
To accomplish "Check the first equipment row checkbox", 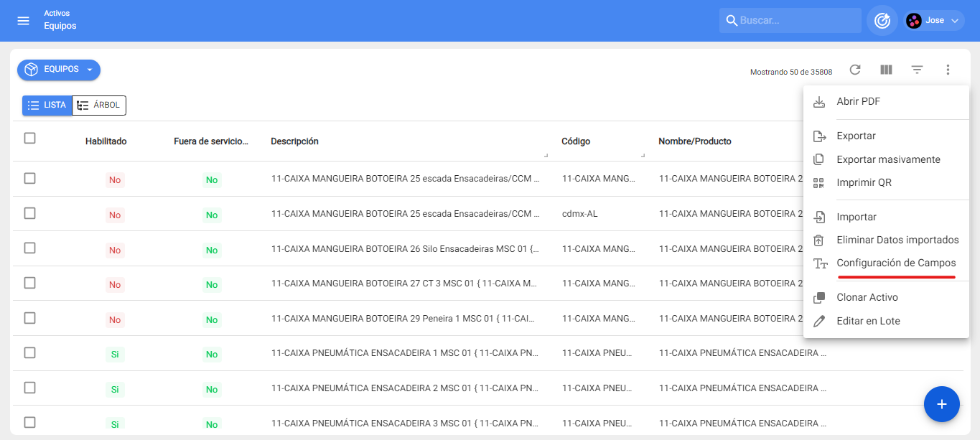I will pos(30,178).
